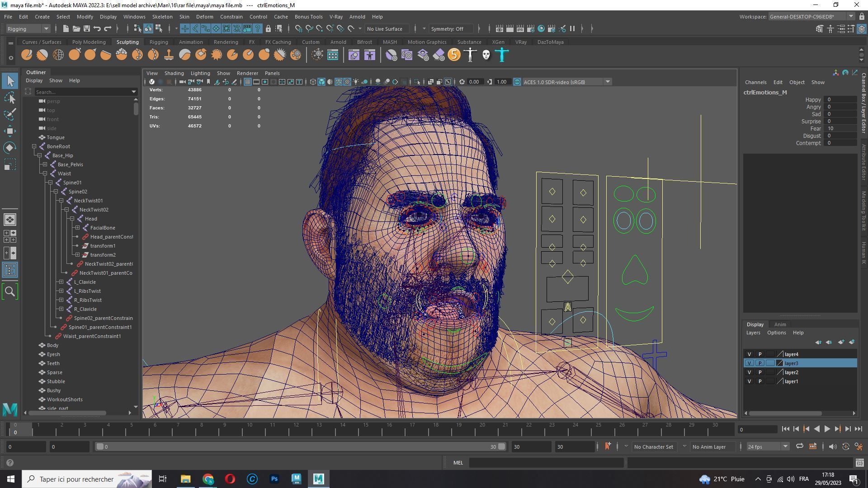Activate the Paint selection tool
Image resolution: width=868 pixels, height=488 pixels.
pyautogui.click(x=10, y=114)
